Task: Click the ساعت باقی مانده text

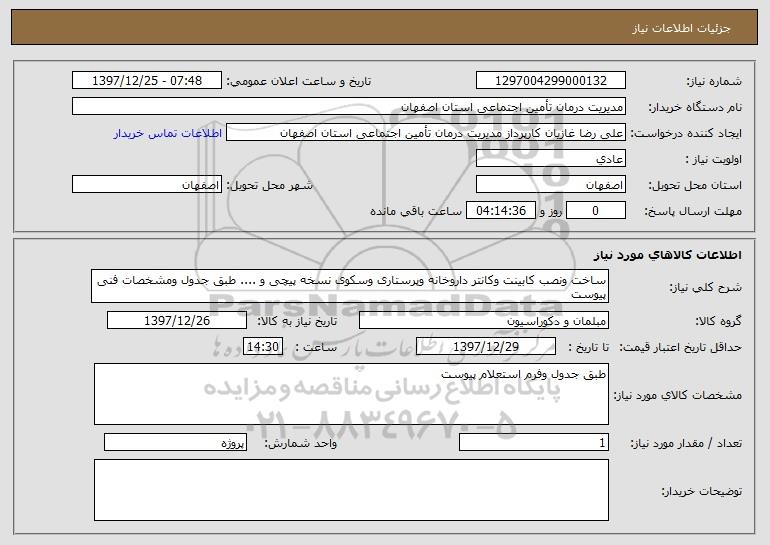Action: click(x=415, y=211)
